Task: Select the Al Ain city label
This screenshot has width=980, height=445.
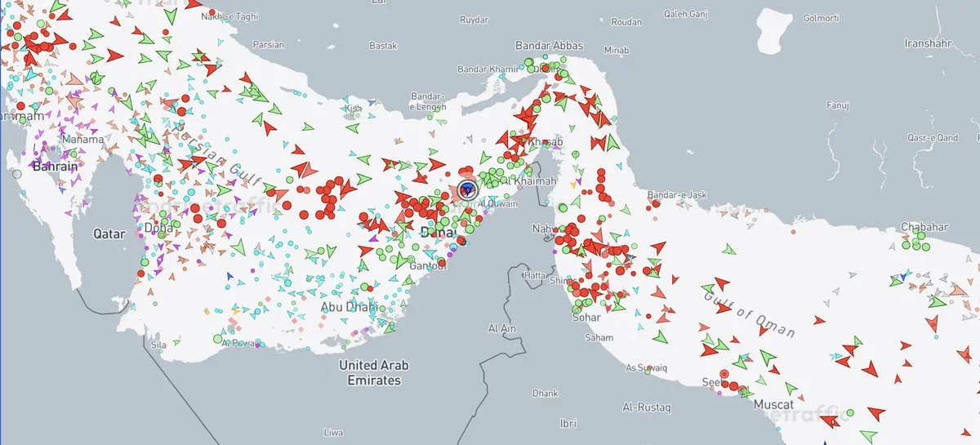Action: (x=502, y=328)
